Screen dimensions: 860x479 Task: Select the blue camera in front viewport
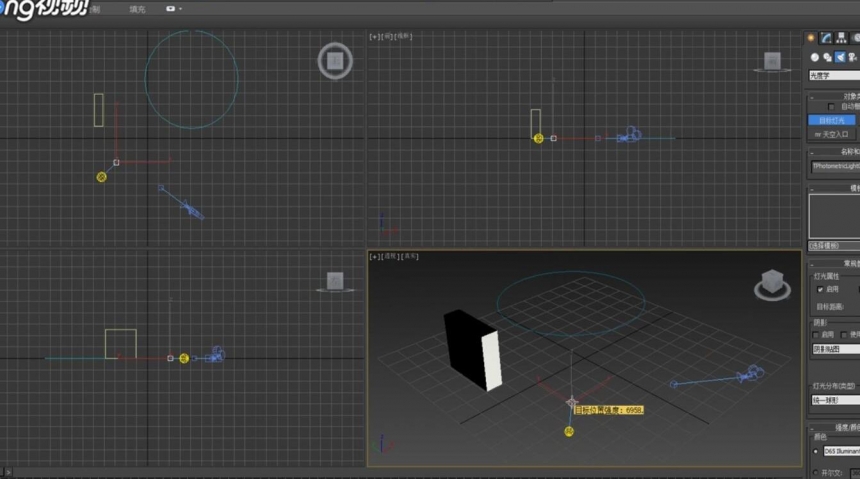pos(630,135)
